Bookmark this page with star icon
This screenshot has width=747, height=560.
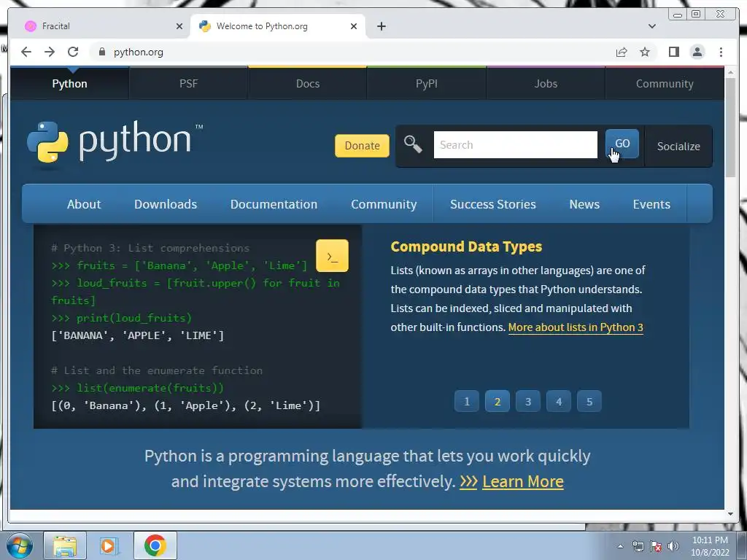click(645, 52)
